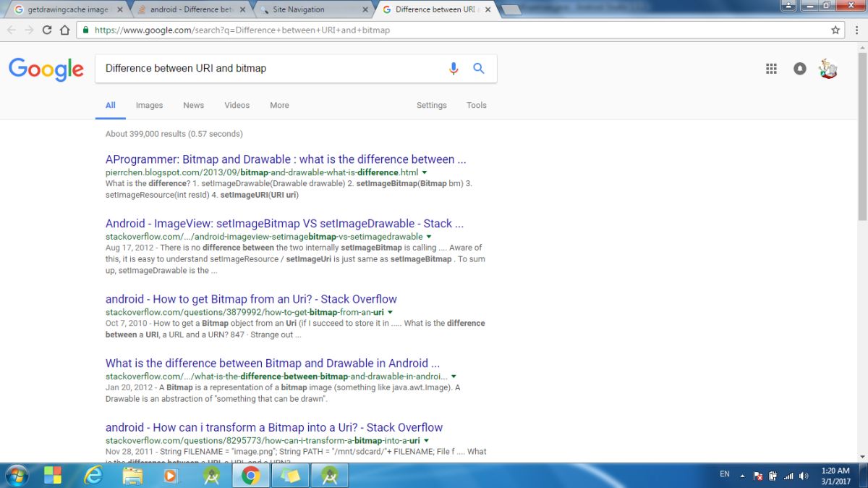This screenshot has height=488, width=868.
Task: Open a new Chrome tab
Action: [511, 9]
